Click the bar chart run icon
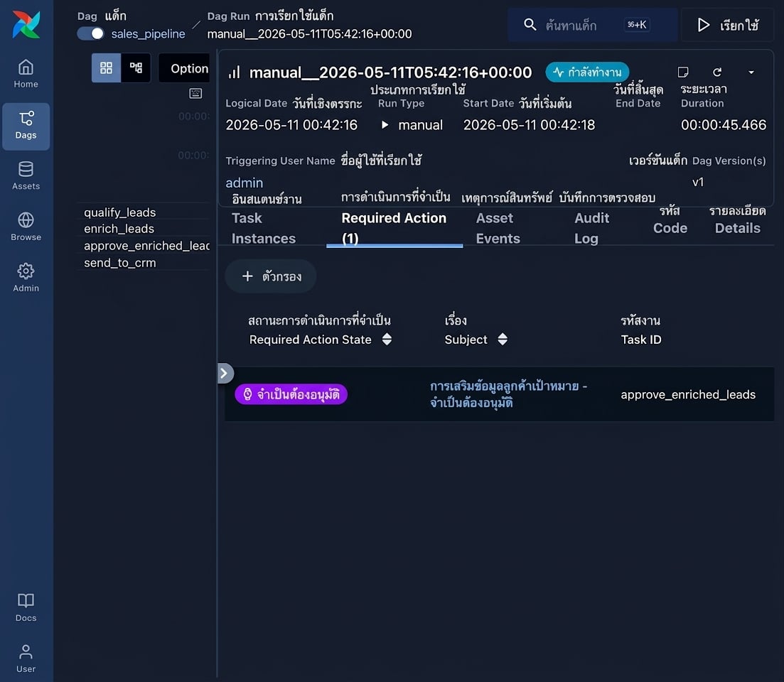The height and width of the screenshot is (682, 784). (235, 72)
